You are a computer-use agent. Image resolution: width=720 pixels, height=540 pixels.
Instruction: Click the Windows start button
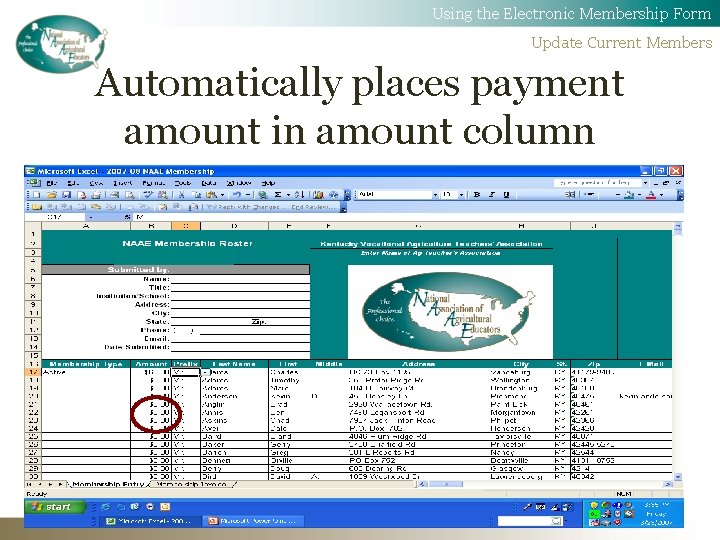pyautogui.click(x=55, y=507)
